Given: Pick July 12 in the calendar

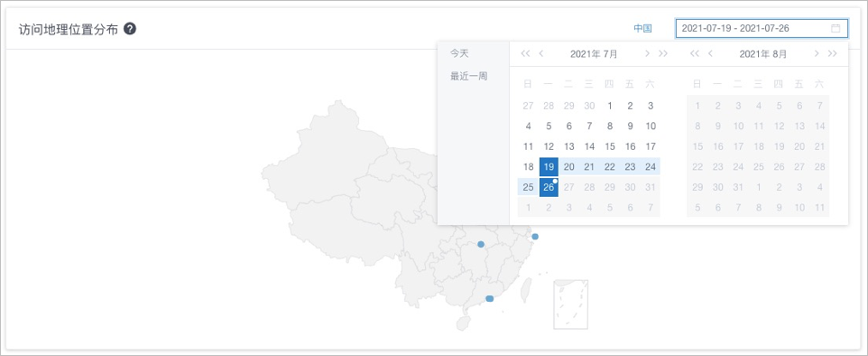Looking at the screenshot, I should pos(549,146).
